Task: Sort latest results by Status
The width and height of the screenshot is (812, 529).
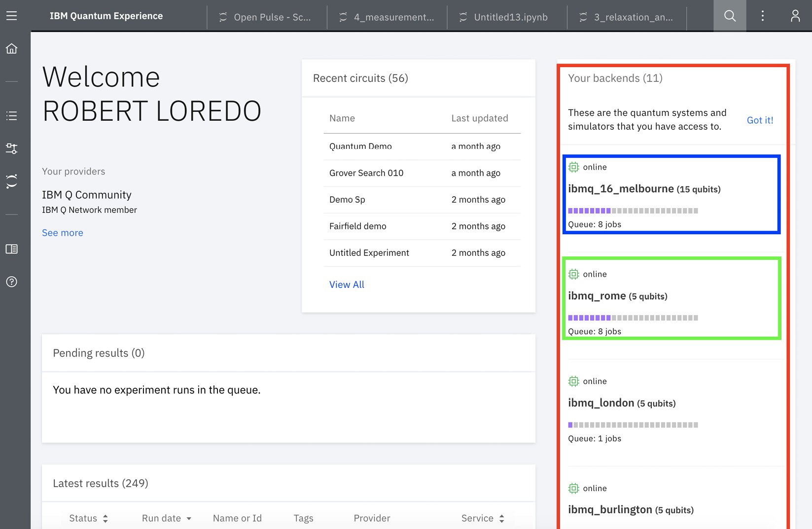Action: click(88, 518)
